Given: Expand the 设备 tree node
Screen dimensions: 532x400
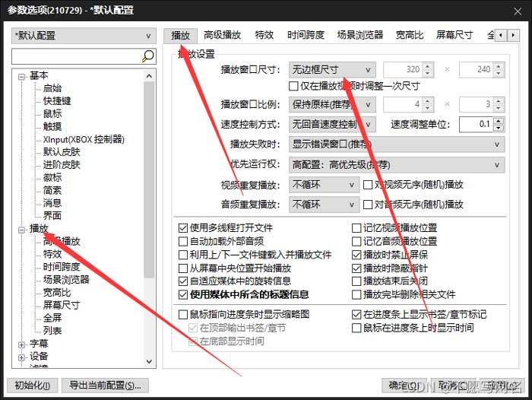Looking at the screenshot, I should (x=21, y=357).
